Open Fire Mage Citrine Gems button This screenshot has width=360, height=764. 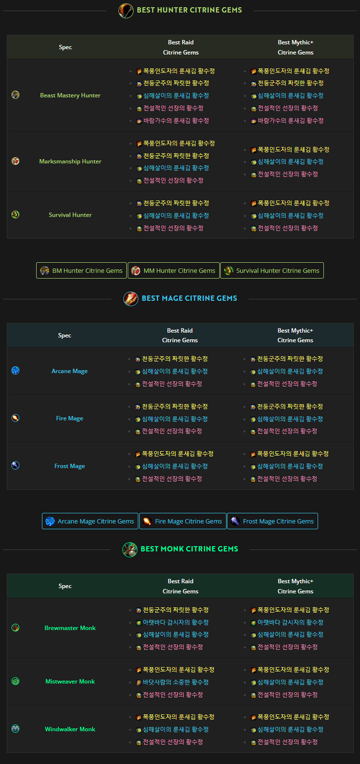click(x=183, y=521)
